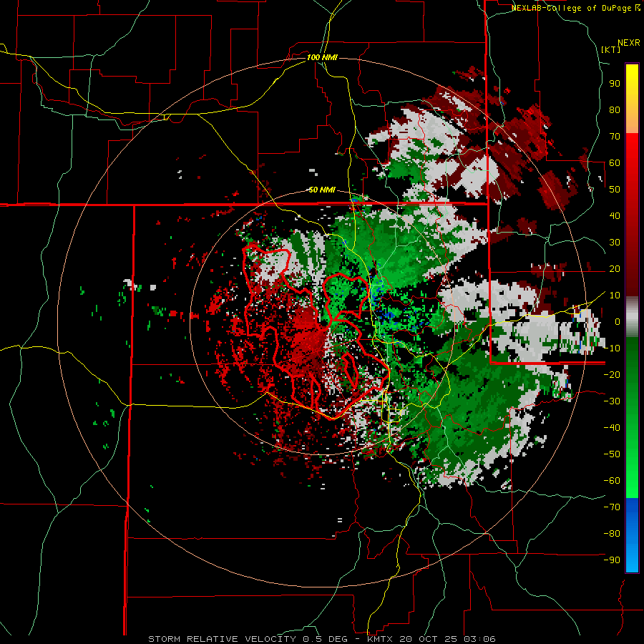Click the 40 value on the velocity scale
The image size is (644, 644).
[615, 215]
